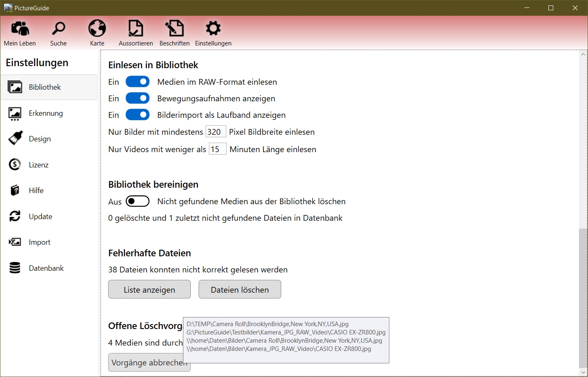This screenshot has width=588, height=377.
Task: Click the Lizenz dollar coin icon
Action: pyautogui.click(x=15, y=165)
